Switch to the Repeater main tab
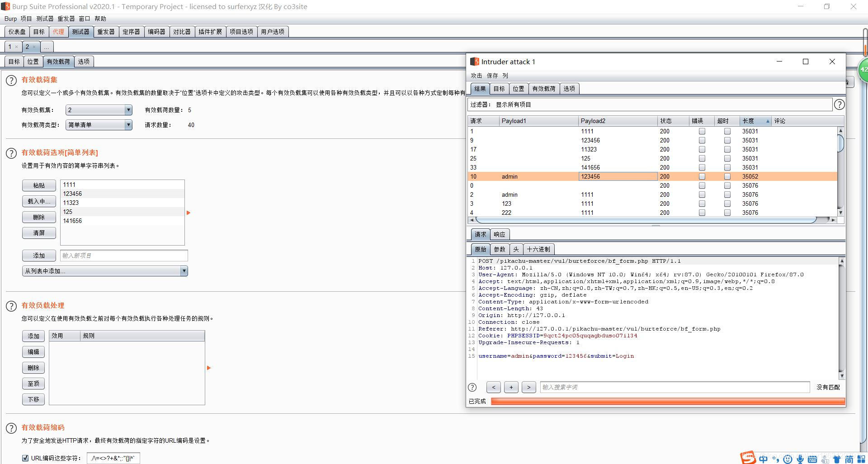The height and width of the screenshot is (464, 868). (x=106, y=32)
